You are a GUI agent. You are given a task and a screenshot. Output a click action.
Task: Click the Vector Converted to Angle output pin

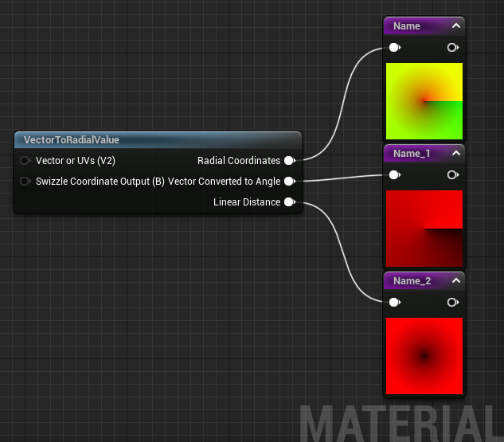(x=290, y=182)
